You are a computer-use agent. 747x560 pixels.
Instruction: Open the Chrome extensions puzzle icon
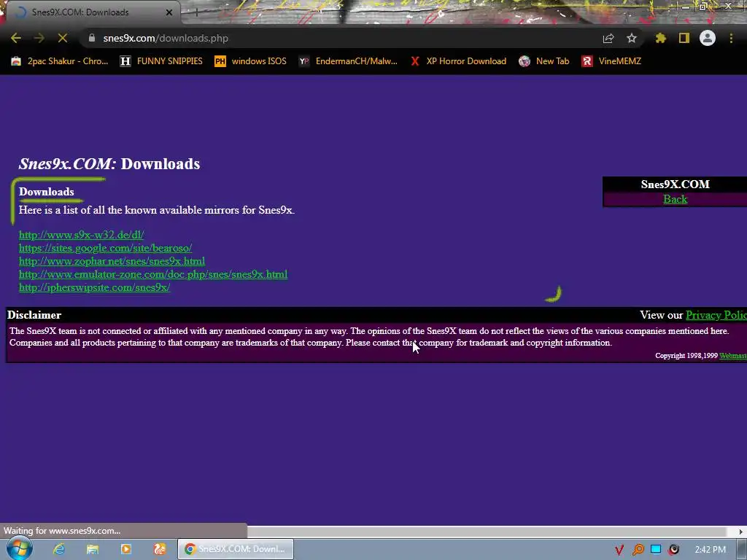coord(661,38)
